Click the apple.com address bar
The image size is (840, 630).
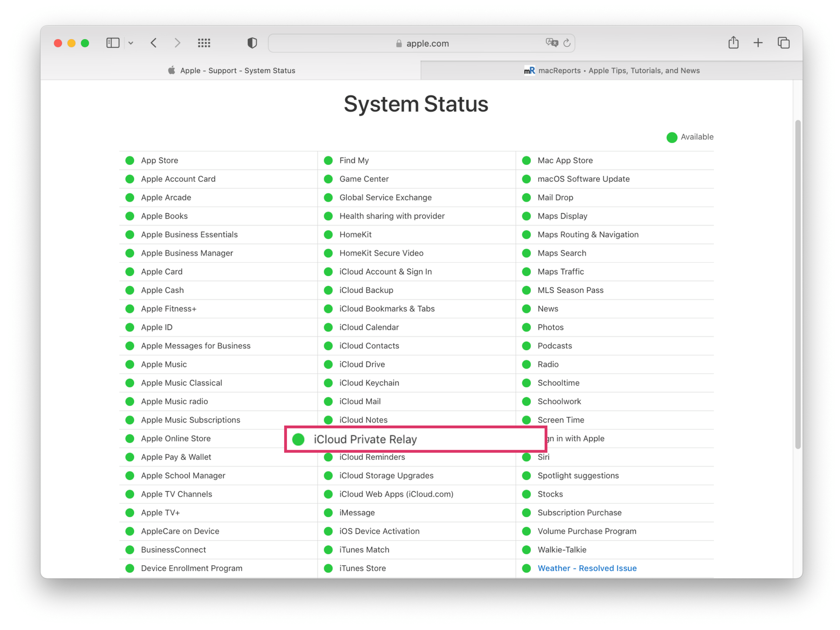coord(421,43)
